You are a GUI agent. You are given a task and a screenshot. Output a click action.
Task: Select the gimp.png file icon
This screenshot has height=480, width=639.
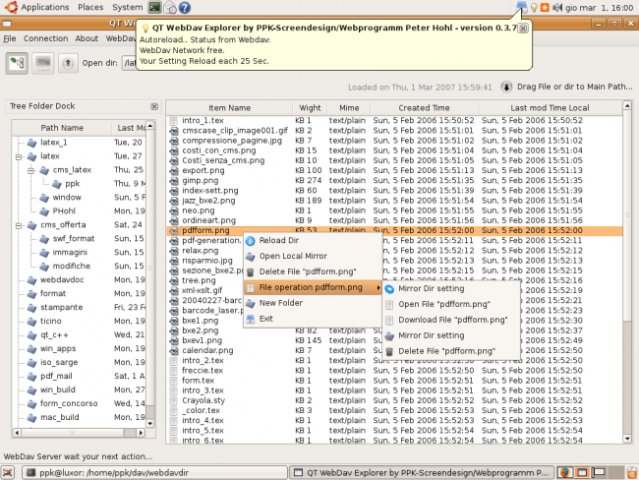point(174,181)
